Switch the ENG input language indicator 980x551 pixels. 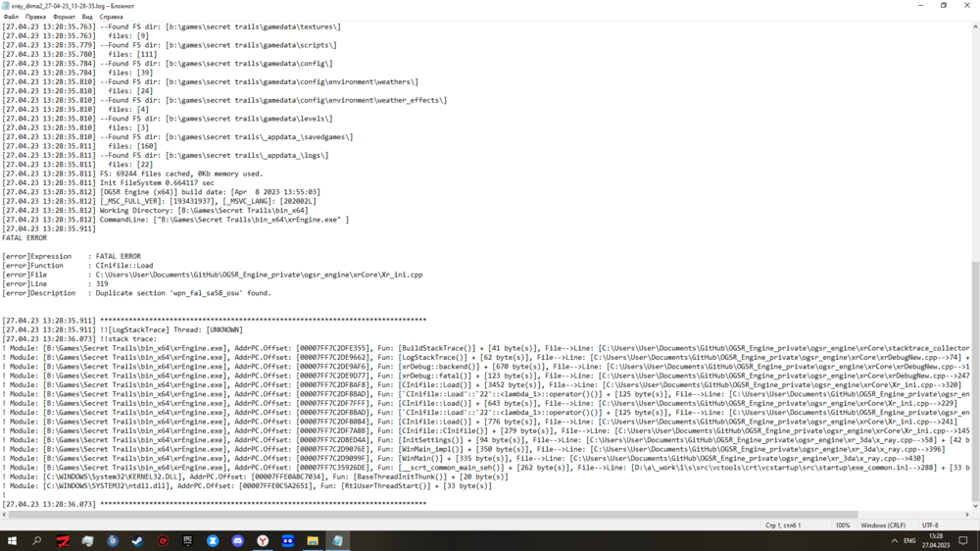(909, 541)
